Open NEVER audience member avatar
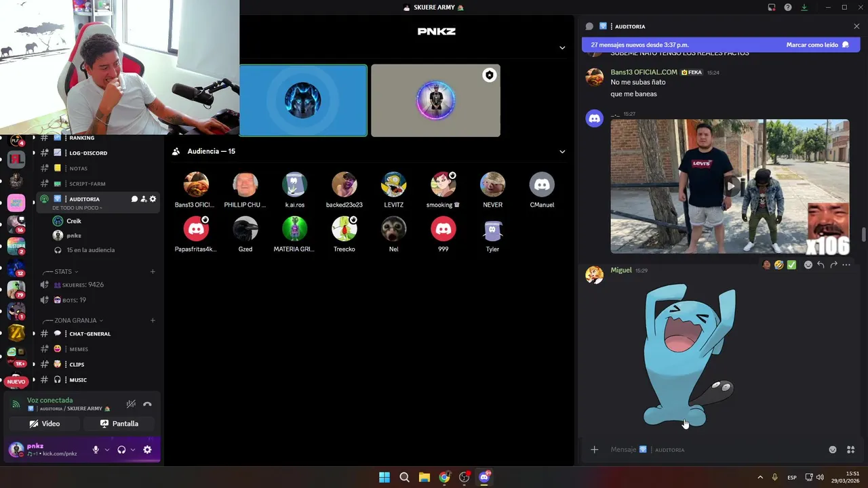868x488 pixels. point(492,184)
